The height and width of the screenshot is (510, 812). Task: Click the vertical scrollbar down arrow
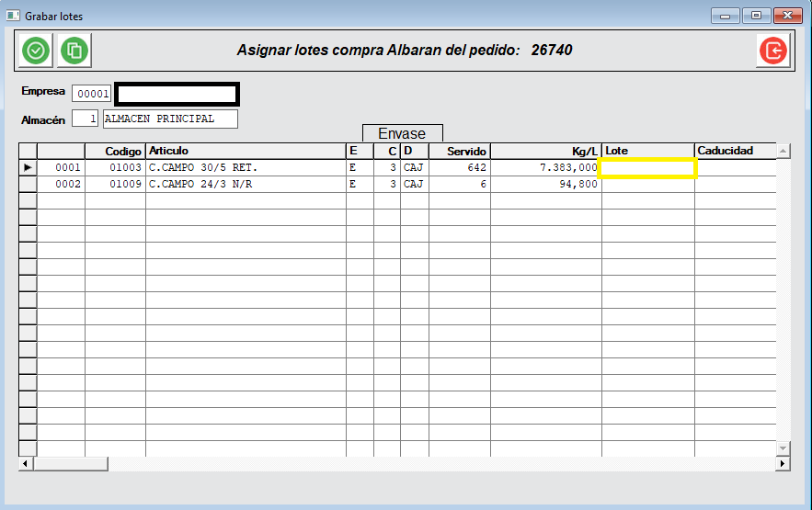783,448
